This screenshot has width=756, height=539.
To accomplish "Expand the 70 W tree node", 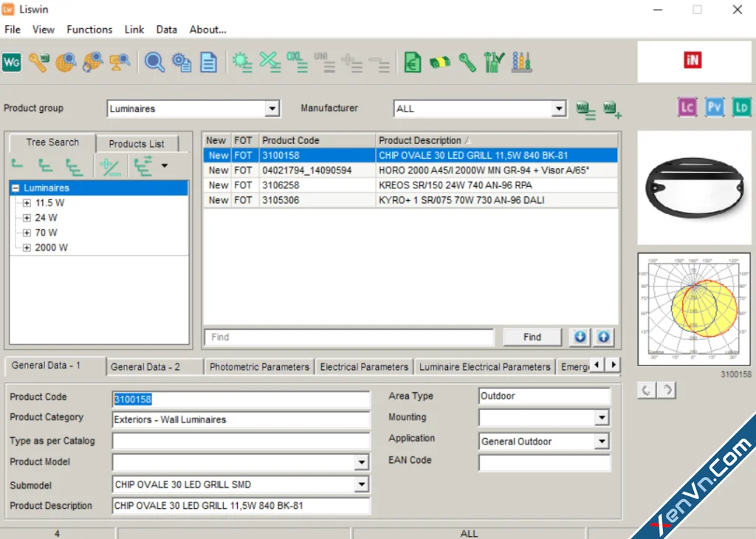I will click(x=27, y=233).
